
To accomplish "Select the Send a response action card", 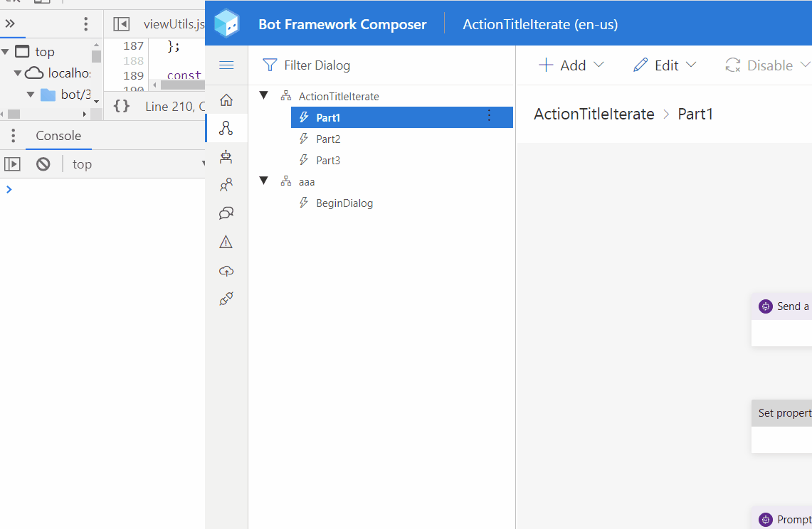I will click(781, 319).
